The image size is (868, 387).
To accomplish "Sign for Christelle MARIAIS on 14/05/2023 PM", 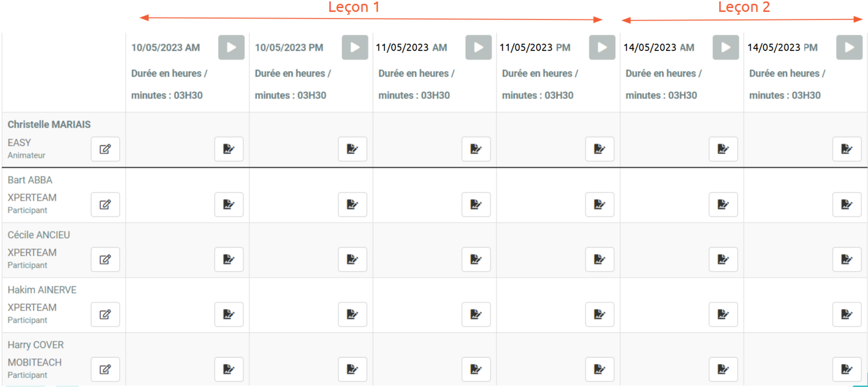I will (x=847, y=149).
